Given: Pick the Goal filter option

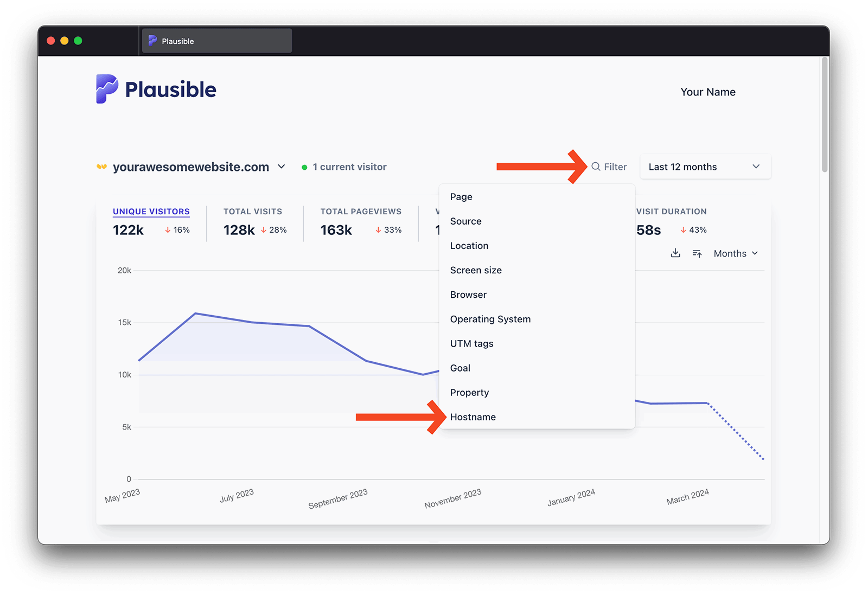Looking at the screenshot, I should [x=460, y=368].
